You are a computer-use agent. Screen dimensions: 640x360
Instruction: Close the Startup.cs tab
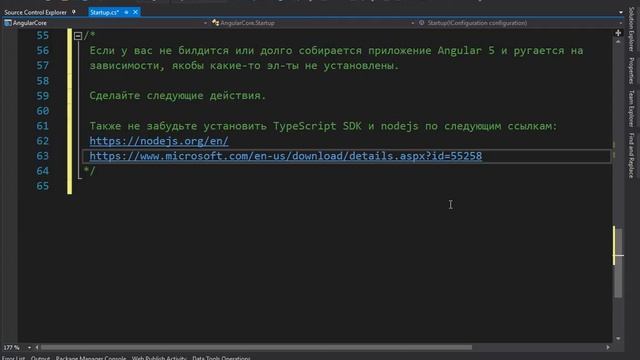pos(135,12)
